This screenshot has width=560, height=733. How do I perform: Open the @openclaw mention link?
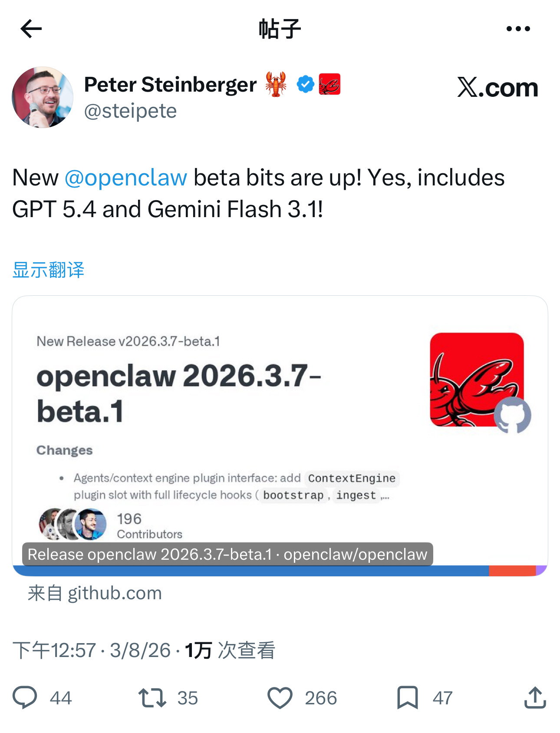click(x=126, y=178)
